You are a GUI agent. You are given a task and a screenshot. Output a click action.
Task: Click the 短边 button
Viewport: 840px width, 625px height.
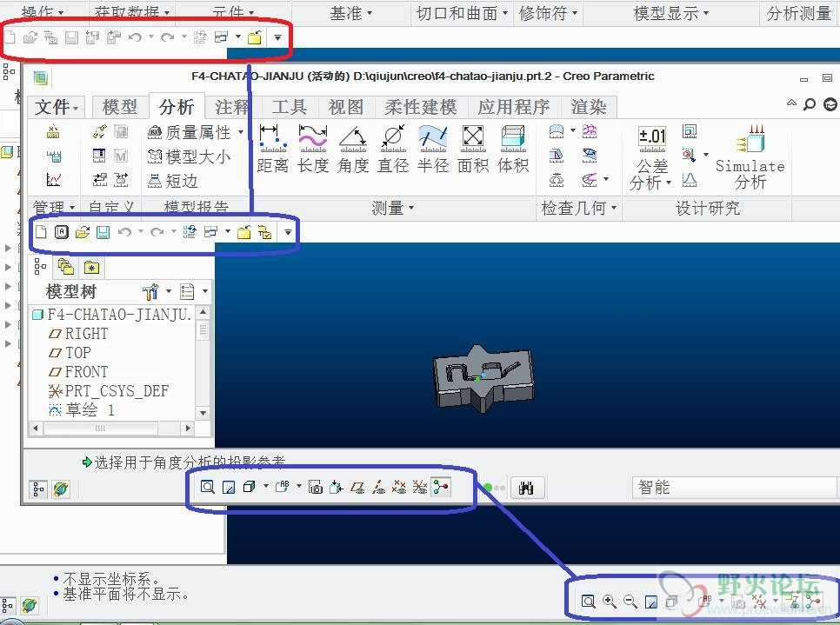point(172,181)
